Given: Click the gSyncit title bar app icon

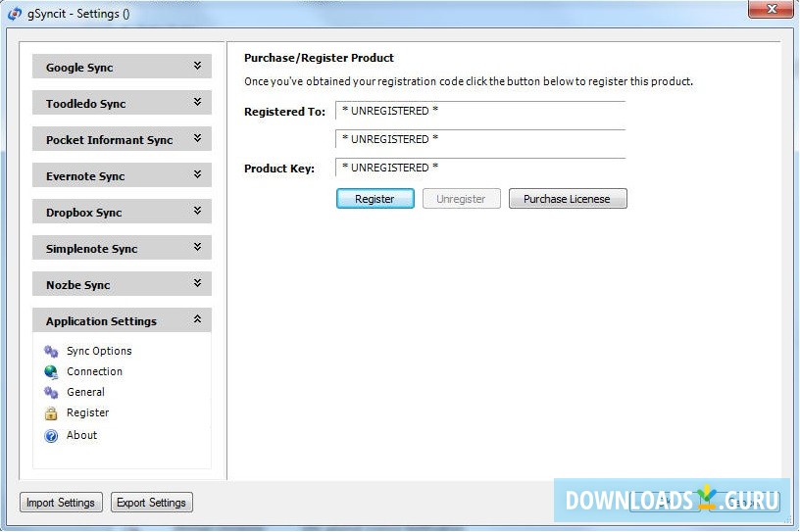Looking at the screenshot, I should 15,14.
